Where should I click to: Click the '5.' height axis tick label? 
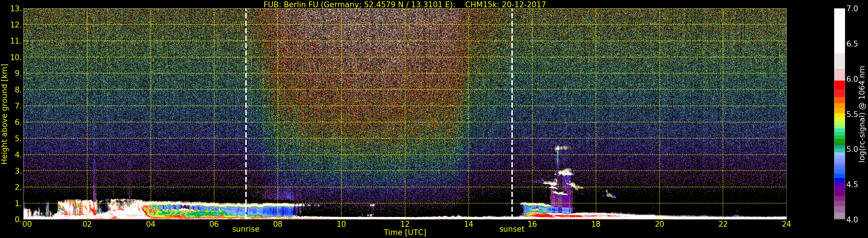tap(18, 138)
